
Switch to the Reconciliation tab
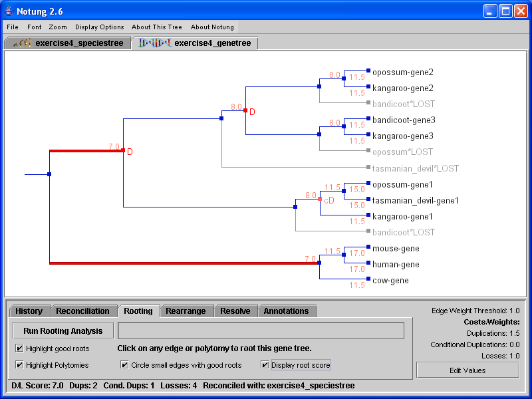[x=82, y=311]
